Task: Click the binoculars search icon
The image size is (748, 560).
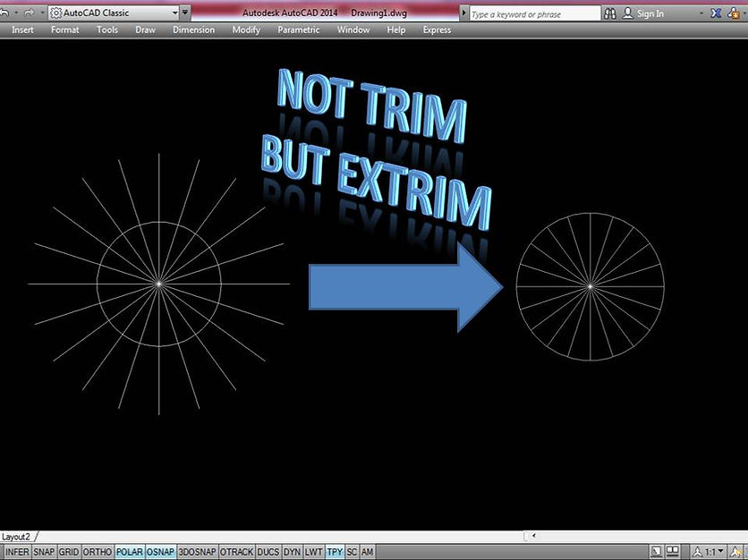Action: [609, 13]
